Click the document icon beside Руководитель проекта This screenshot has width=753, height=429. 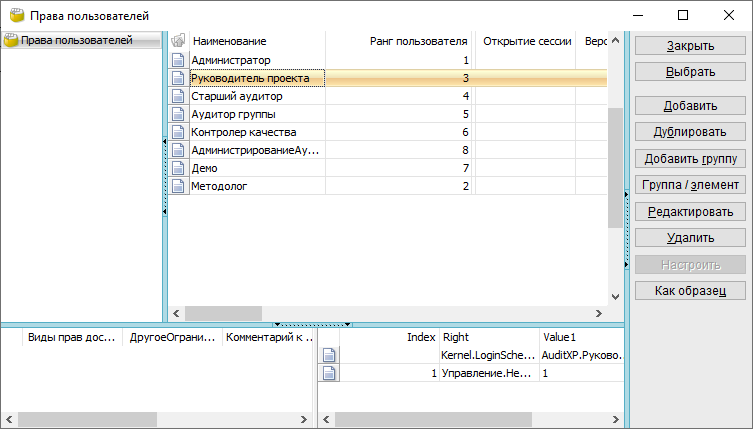[x=178, y=78]
